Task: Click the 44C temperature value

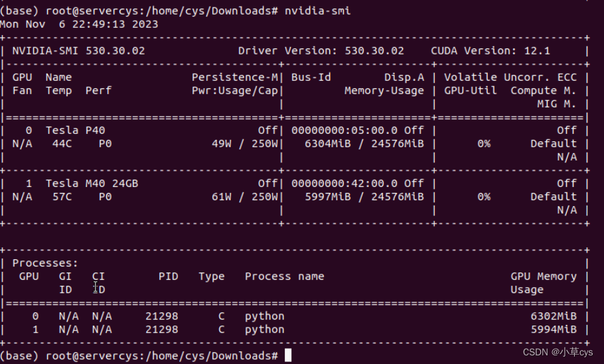Action: coord(62,144)
